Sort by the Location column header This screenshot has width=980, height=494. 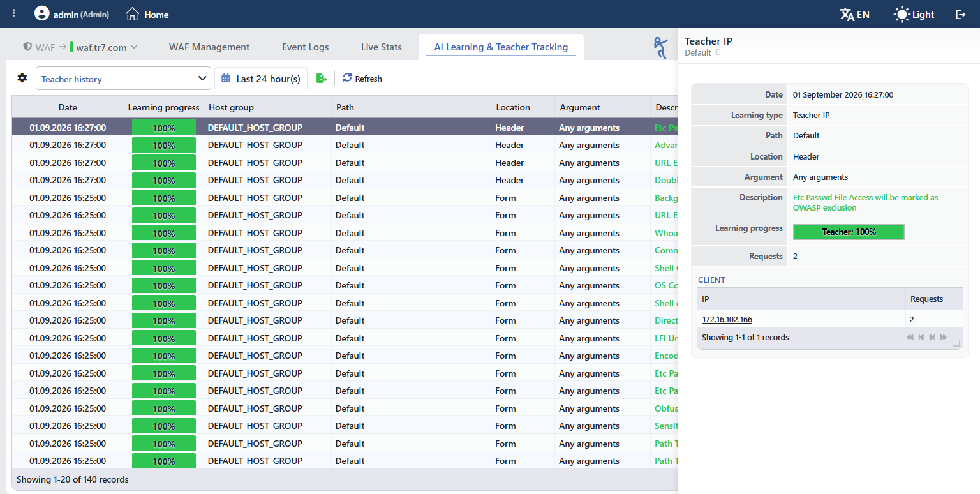click(x=523, y=107)
